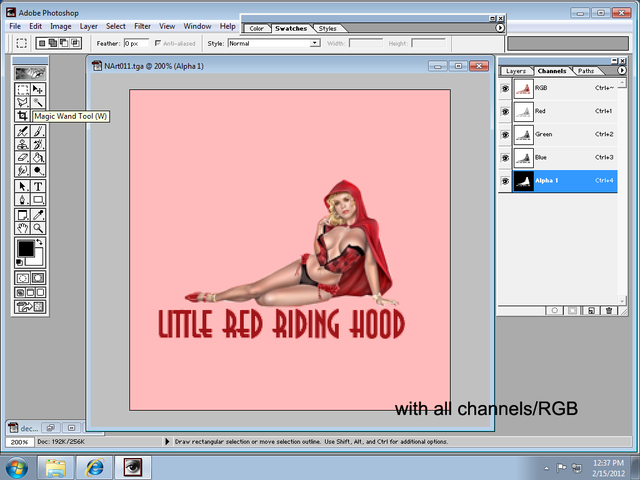Open Marquee tool preset icon in options bar
This screenshot has width=640, height=480.
click(22, 43)
